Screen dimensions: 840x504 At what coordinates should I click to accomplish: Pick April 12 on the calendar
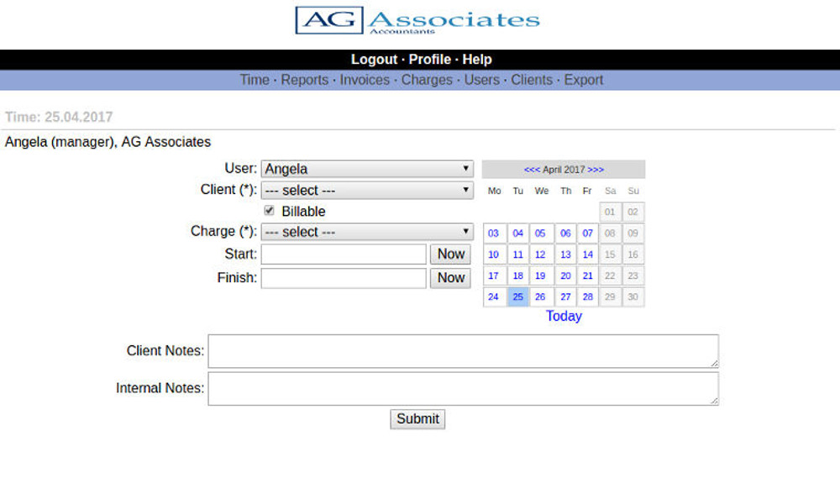coord(540,255)
